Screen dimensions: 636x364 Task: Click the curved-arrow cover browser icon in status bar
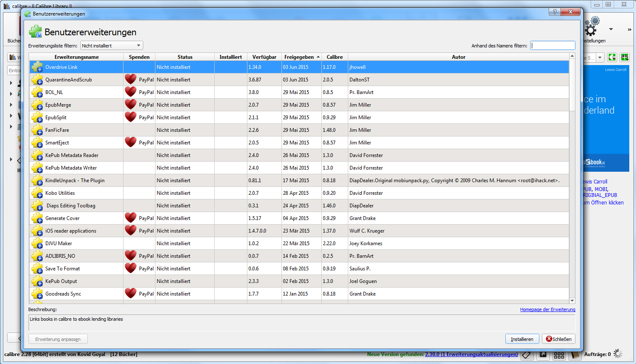pos(543,355)
